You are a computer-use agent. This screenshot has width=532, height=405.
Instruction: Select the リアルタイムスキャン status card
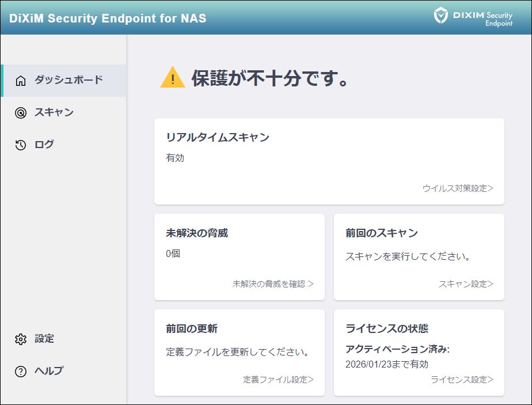coord(329,161)
